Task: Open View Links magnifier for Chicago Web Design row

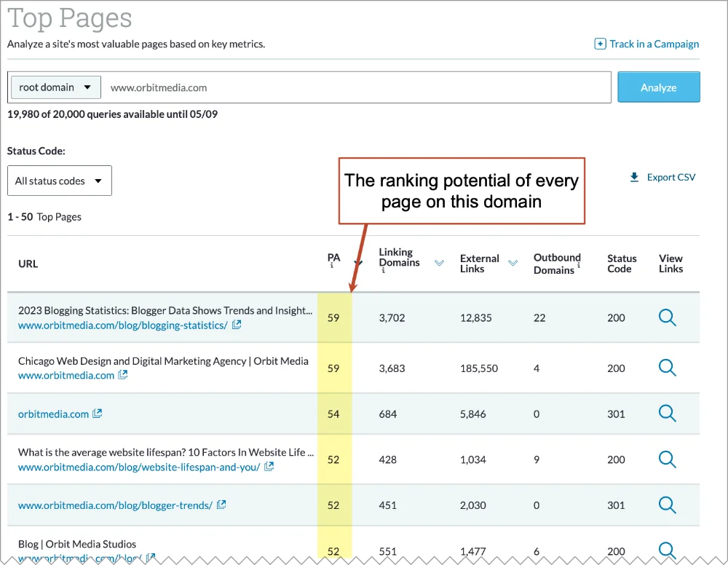Action: pyautogui.click(x=667, y=368)
